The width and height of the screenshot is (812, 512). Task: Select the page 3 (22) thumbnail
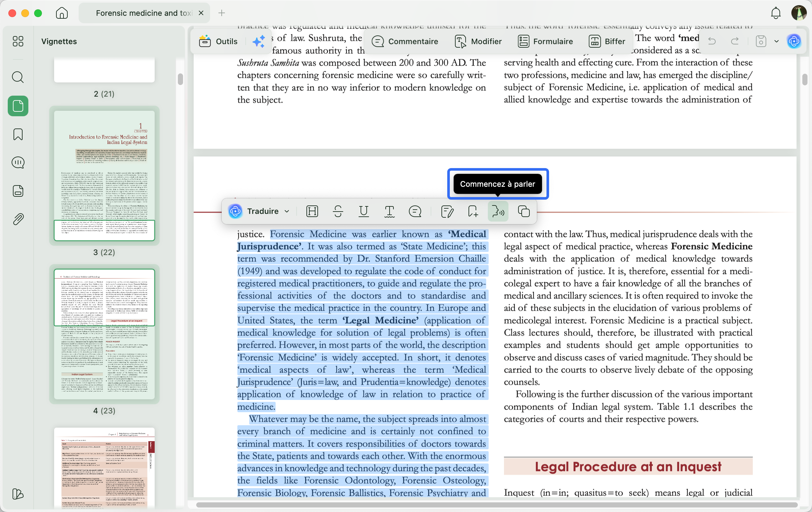tap(104, 175)
